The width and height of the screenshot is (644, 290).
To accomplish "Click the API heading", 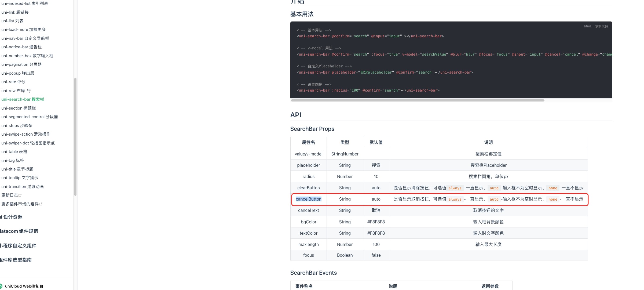I will click(x=296, y=115).
